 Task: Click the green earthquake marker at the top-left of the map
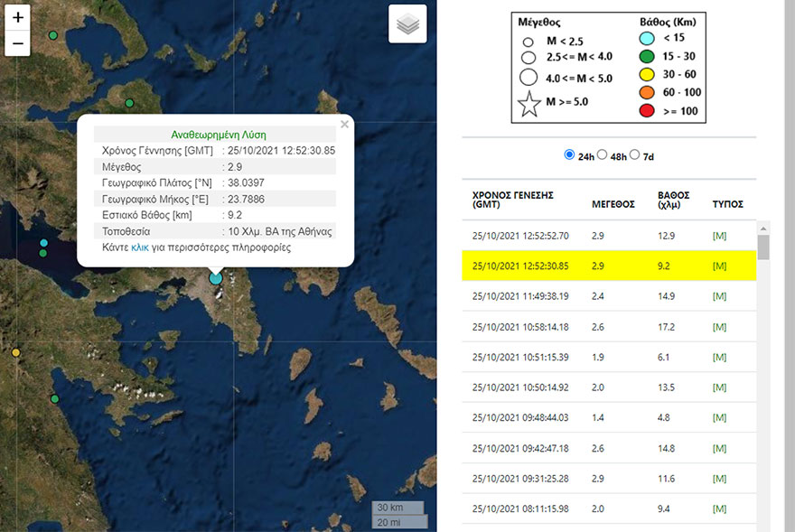coord(53,35)
